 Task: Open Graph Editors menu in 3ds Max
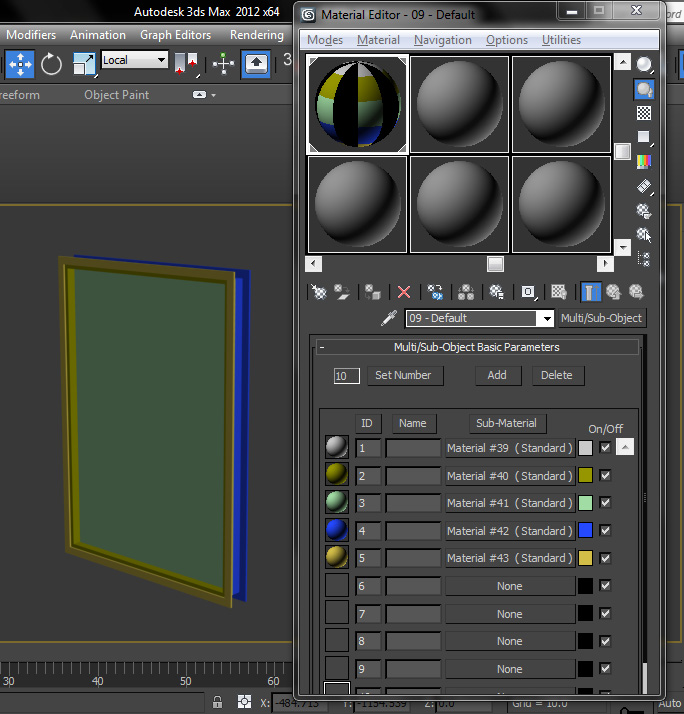[x=175, y=35]
